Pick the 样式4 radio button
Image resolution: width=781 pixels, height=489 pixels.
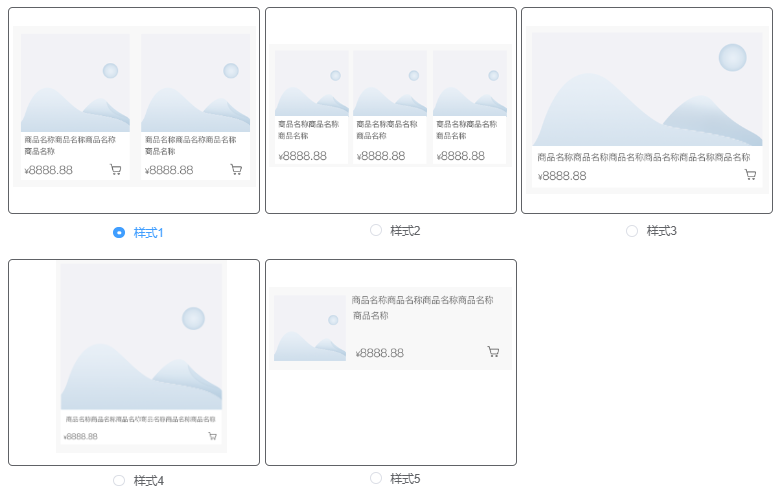click(x=119, y=481)
